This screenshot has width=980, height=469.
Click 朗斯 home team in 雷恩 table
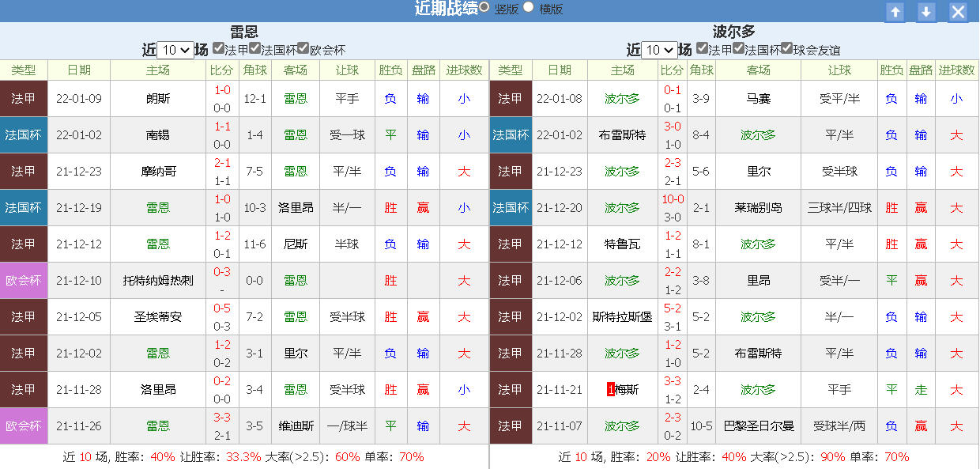158,99
